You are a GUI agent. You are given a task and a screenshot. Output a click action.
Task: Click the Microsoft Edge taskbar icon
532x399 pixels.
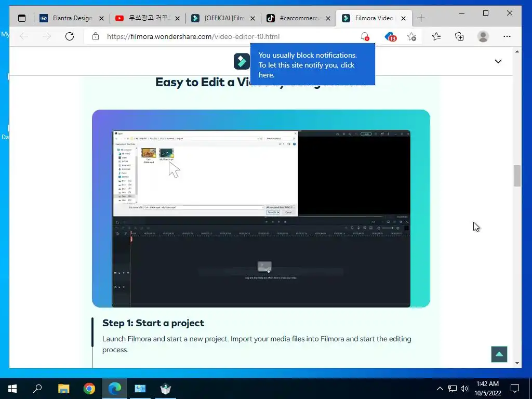coord(115,389)
